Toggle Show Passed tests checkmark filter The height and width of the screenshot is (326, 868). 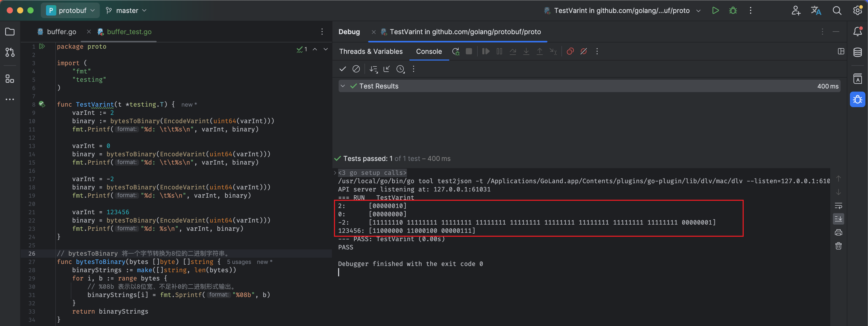[343, 69]
